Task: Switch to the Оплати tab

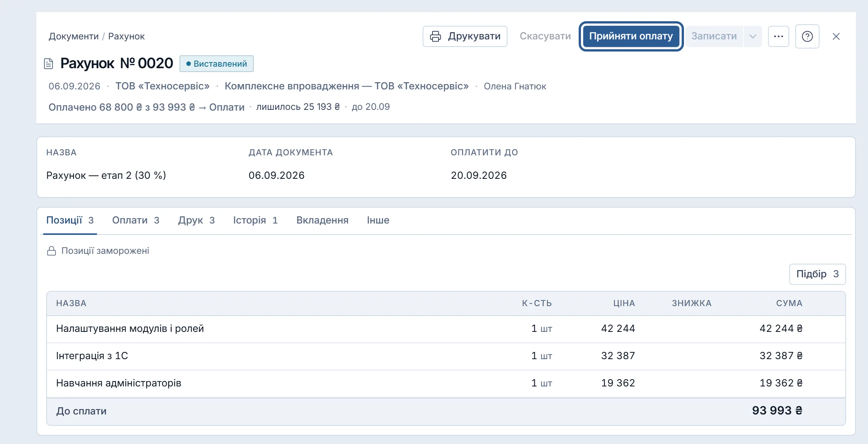Action: pos(136,220)
